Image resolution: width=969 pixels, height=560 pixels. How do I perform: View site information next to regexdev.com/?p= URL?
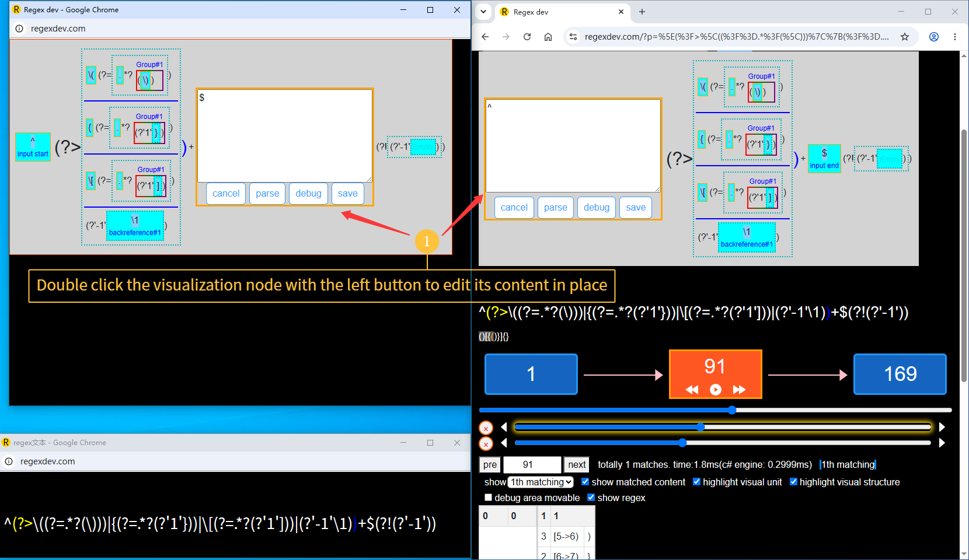573,37
